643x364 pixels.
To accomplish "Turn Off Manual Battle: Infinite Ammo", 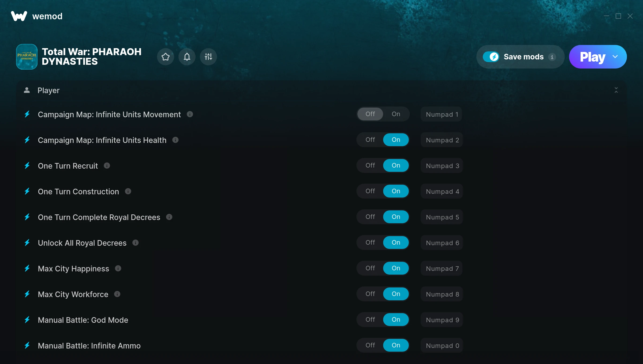I will tap(370, 345).
